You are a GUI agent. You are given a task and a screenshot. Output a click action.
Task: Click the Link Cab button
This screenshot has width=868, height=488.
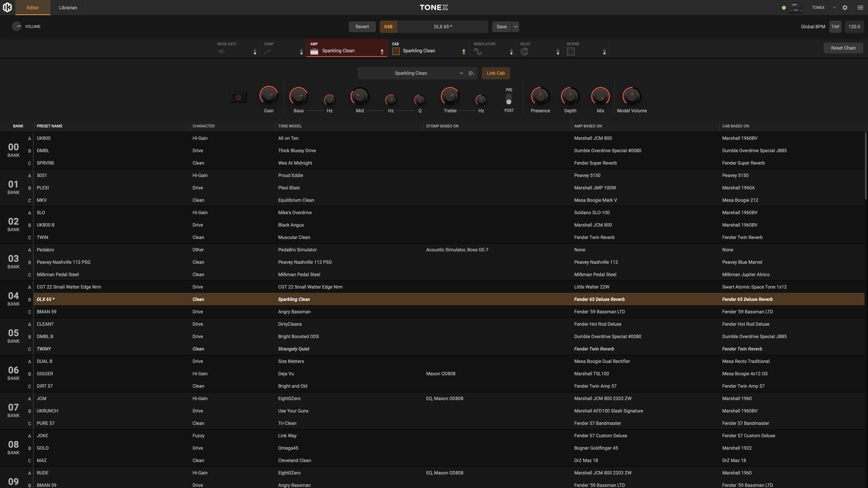(x=496, y=73)
